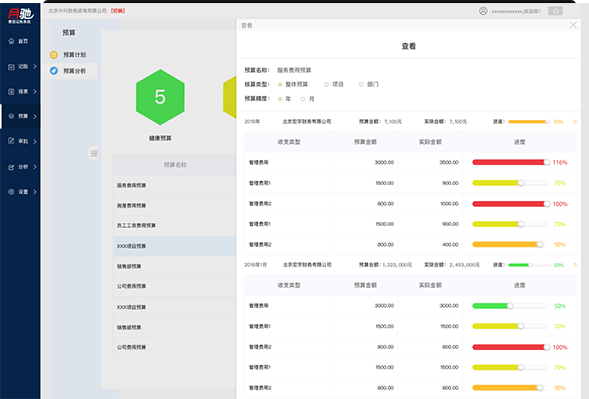
Task: Click the 设置 gear icon in sidebar
Action: 11,192
